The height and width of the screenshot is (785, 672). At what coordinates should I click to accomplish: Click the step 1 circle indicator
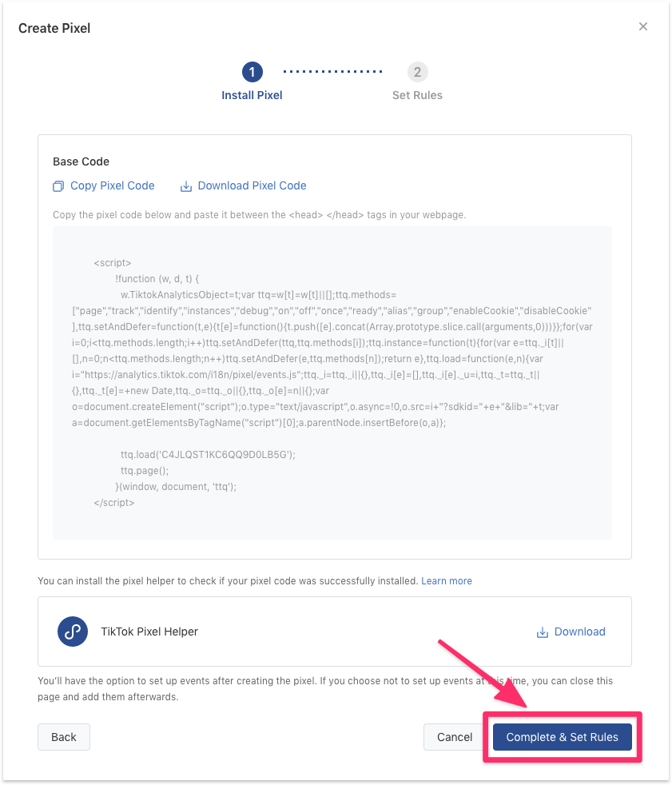click(252, 73)
